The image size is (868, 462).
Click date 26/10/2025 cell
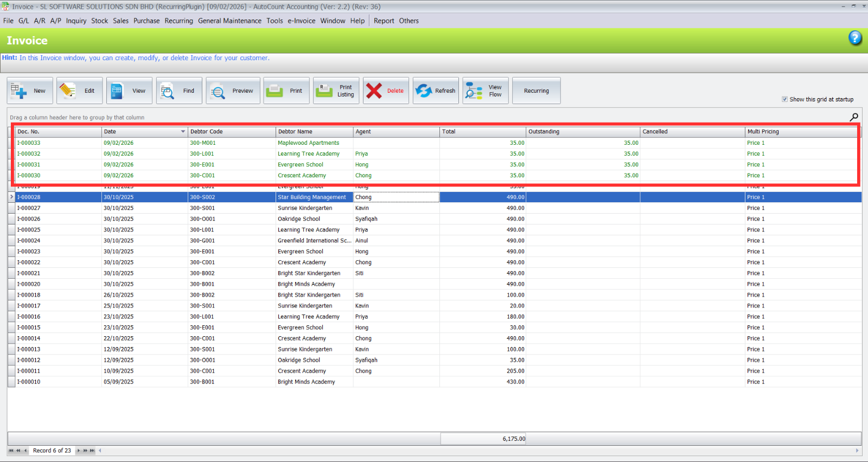point(145,294)
